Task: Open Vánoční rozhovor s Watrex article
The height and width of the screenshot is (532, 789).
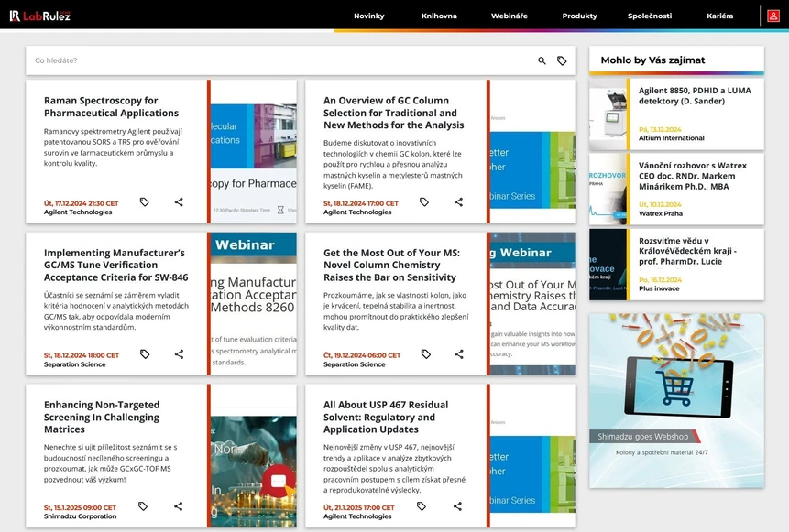Action: pyautogui.click(x=693, y=172)
